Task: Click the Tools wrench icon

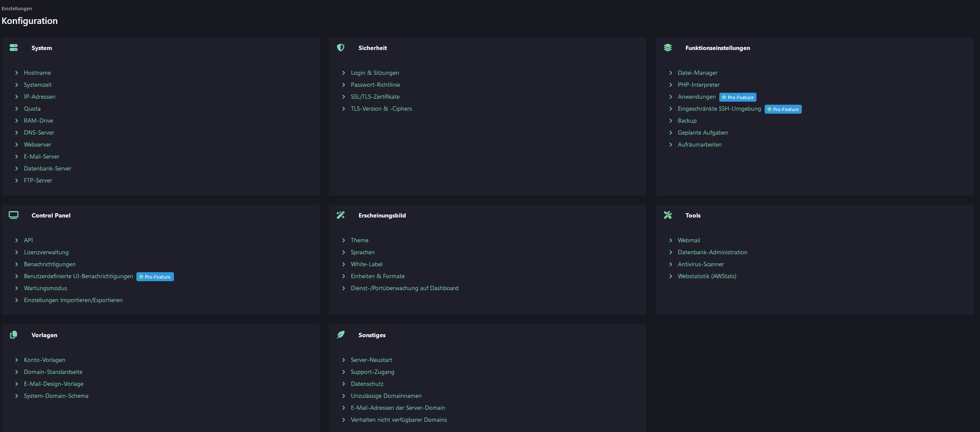Action: point(668,215)
